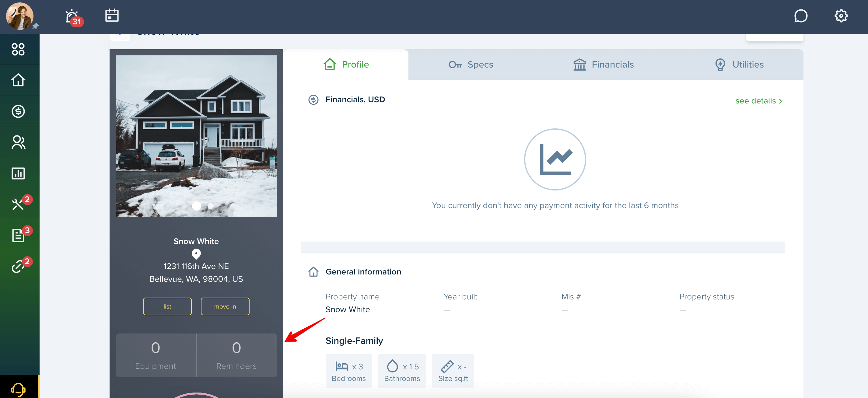The height and width of the screenshot is (398, 868).
Task: Open the links icon with 2 badge
Action: [x=18, y=266]
